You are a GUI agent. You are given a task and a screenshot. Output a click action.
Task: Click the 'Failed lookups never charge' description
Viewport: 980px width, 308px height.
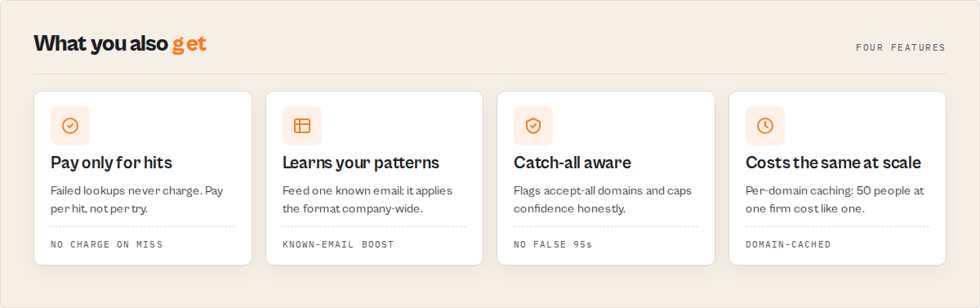pyautogui.click(x=137, y=199)
